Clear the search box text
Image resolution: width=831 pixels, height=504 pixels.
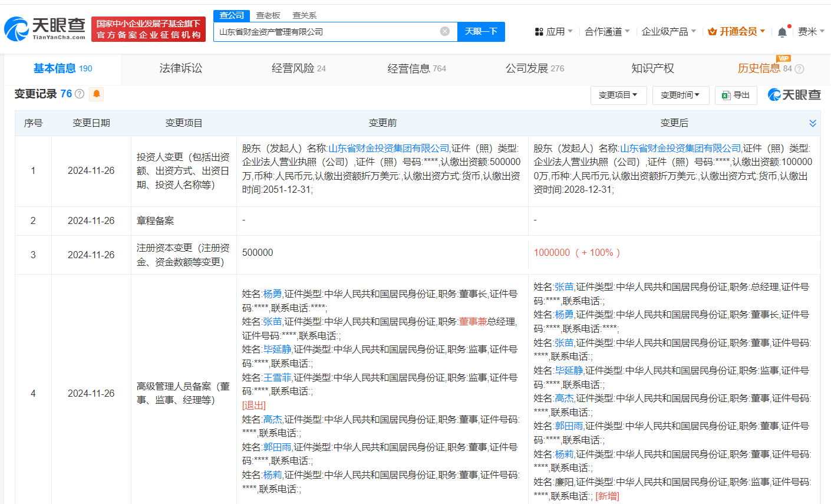tap(445, 31)
